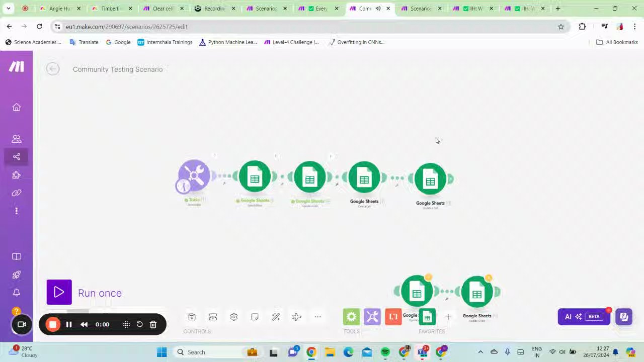Open the three-dot More menu in sidebar
644x362 pixels.
[17, 211]
